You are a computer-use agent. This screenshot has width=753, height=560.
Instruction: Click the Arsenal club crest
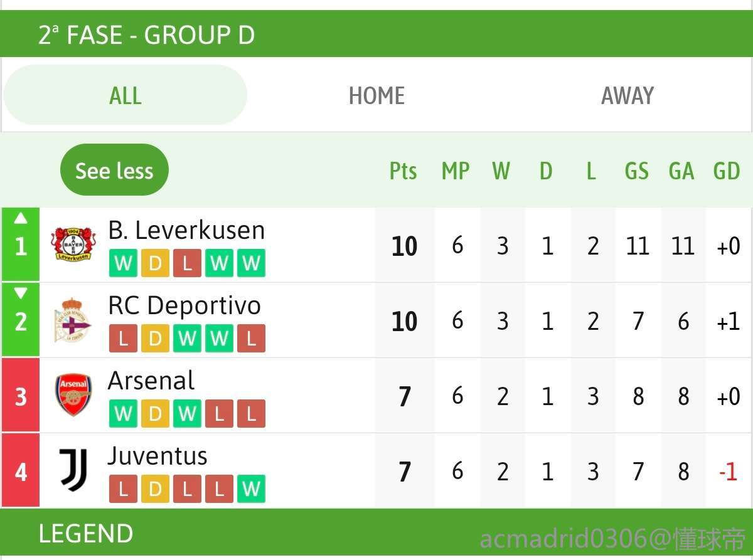[73, 395]
